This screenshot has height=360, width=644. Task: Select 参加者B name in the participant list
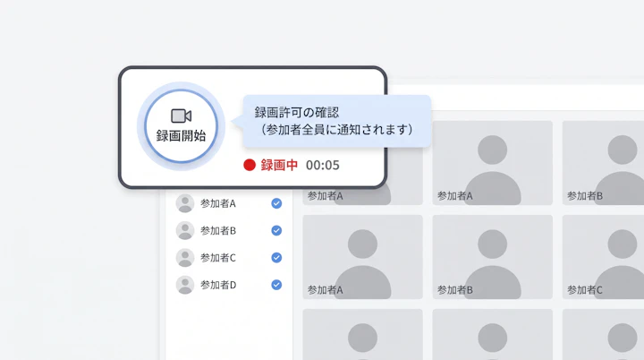[218, 231]
